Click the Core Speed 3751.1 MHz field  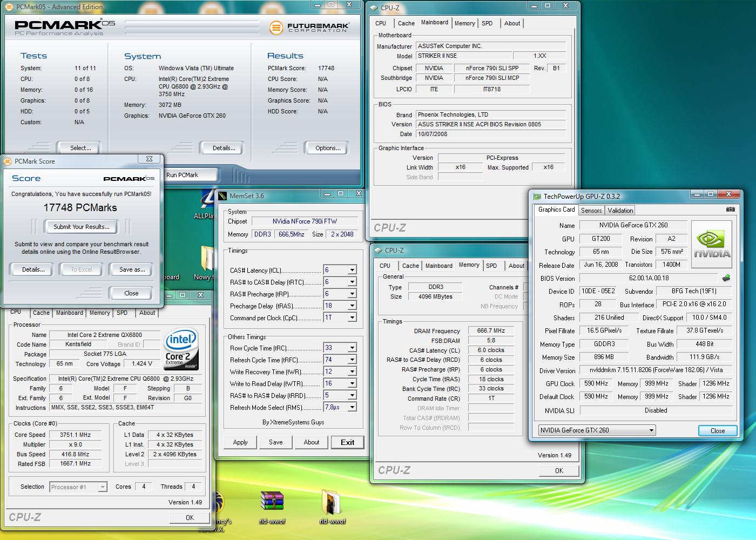(75, 435)
